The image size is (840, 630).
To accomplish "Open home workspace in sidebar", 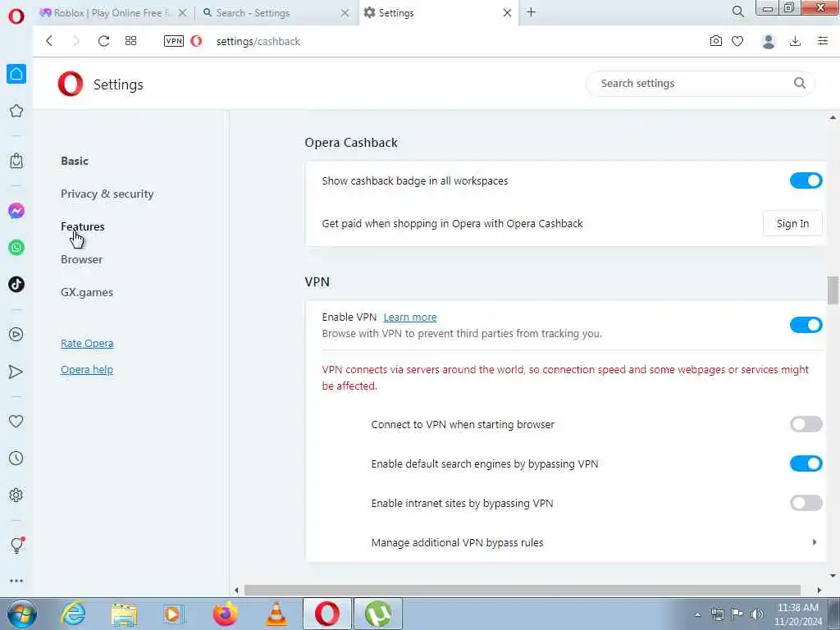I will coord(16,73).
